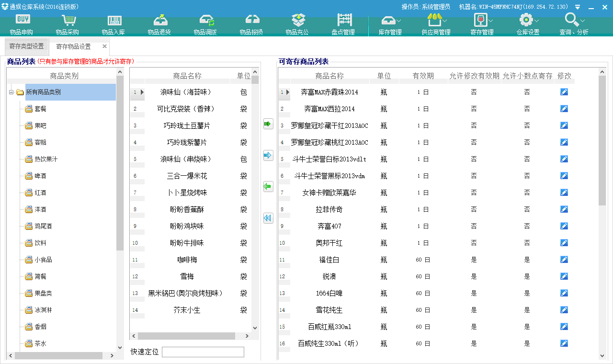The image size is (613, 364).
Task: Open 物品充公 module
Action: (297, 25)
